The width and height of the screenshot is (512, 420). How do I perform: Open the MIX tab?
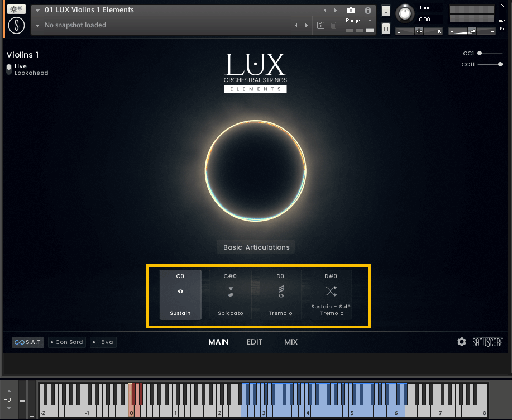click(290, 342)
